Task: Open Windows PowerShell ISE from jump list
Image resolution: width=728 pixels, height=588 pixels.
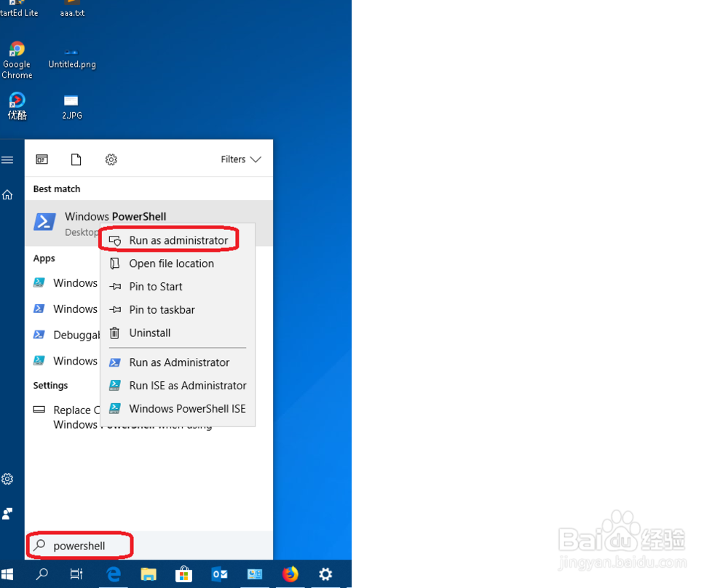Action: [178, 408]
